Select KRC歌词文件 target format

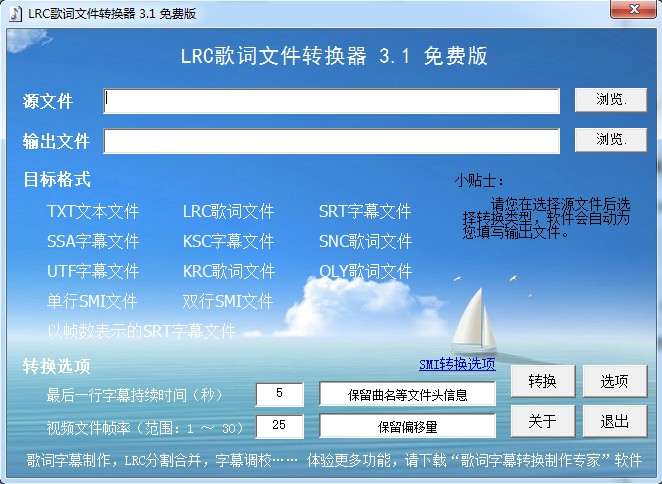pyautogui.click(x=228, y=271)
